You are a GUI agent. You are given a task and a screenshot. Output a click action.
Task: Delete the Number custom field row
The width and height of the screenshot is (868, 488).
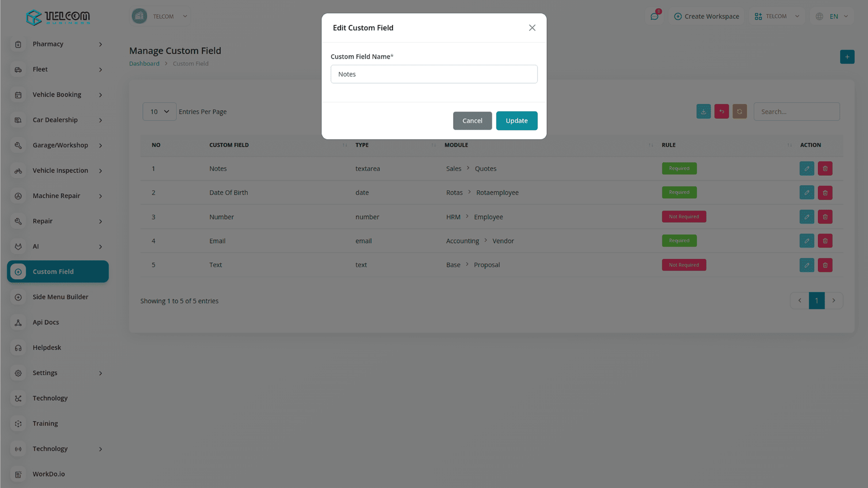click(825, 217)
